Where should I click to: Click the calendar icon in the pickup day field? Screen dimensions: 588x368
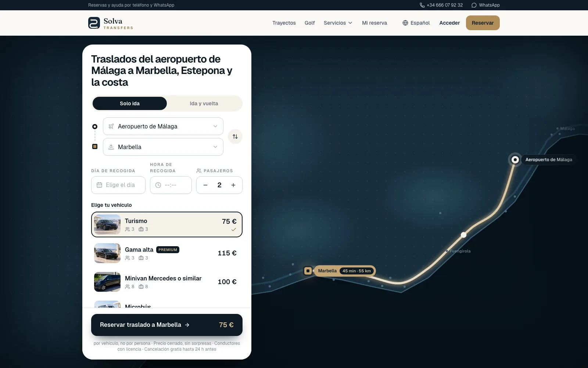[x=99, y=185]
